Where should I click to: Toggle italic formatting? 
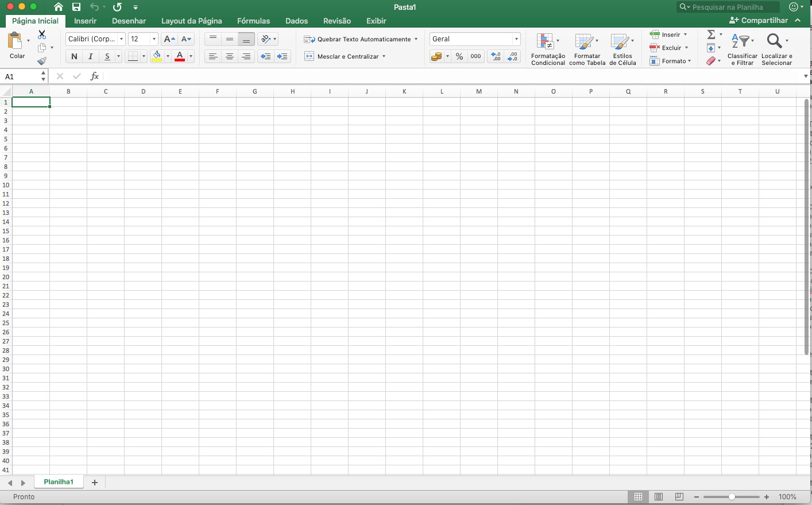tap(91, 56)
